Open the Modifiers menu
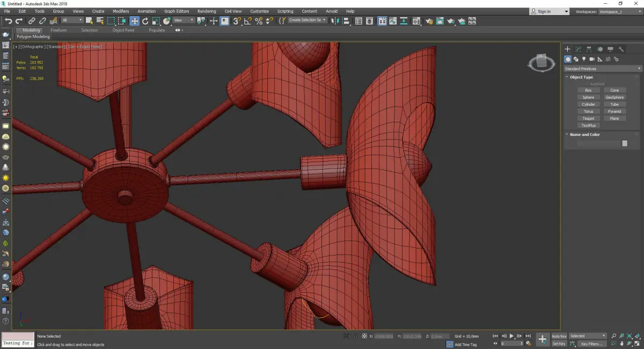644x349 pixels. tap(121, 11)
